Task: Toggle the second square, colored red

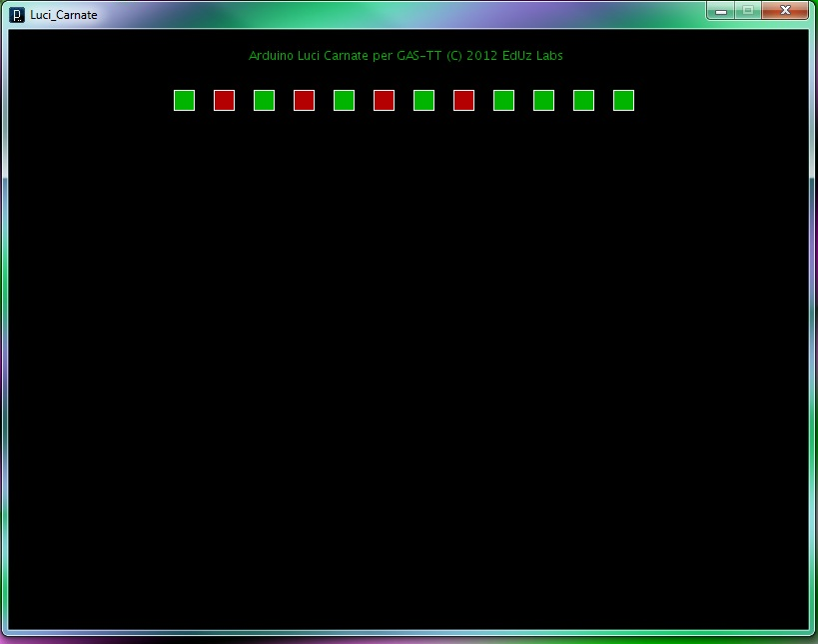Action: tap(225, 100)
